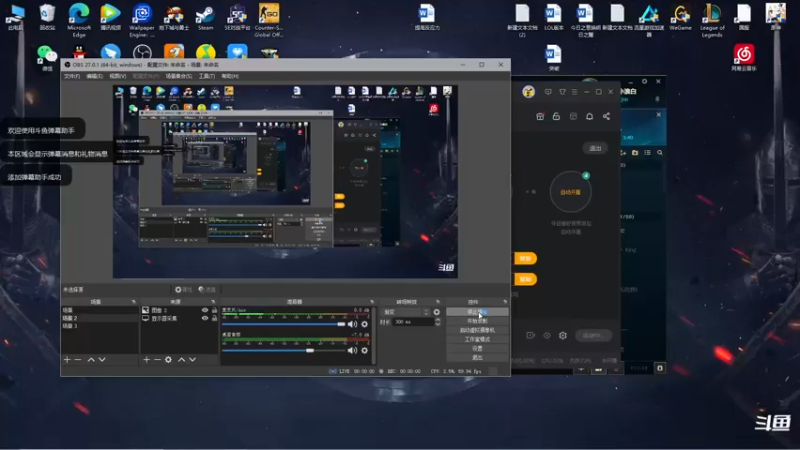Move selected source down with arrow
Screen dimensions: 800x450
click(192, 360)
